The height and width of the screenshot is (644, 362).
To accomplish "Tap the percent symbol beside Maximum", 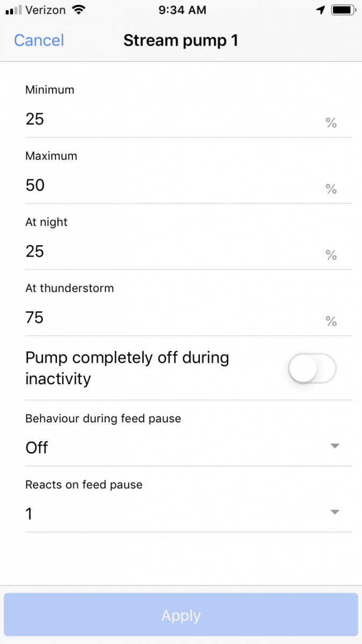I will [331, 189].
